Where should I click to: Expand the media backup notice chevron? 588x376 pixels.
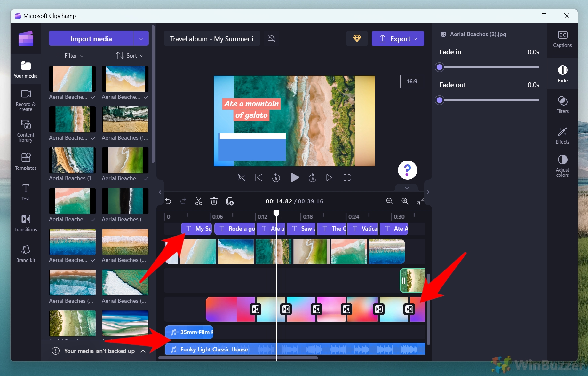pyautogui.click(x=143, y=351)
